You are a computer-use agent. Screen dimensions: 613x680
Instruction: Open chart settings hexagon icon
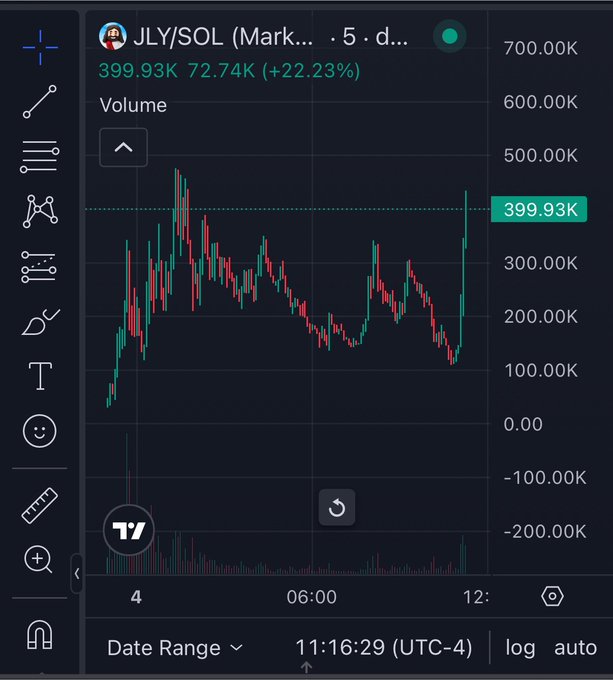(x=552, y=597)
